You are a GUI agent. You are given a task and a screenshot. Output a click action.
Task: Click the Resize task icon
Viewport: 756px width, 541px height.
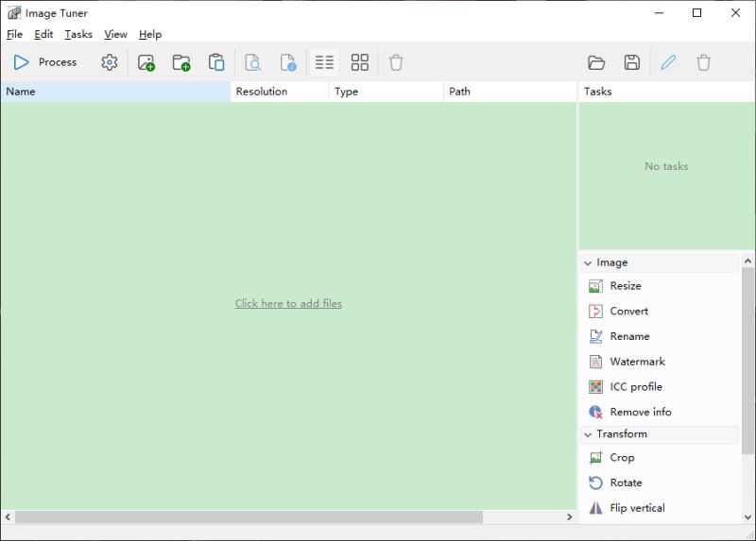point(595,286)
